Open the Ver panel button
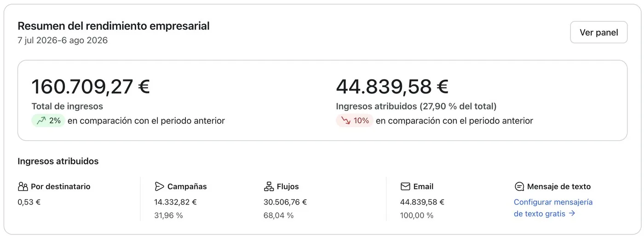This screenshot has height=238, width=644. click(x=598, y=32)
